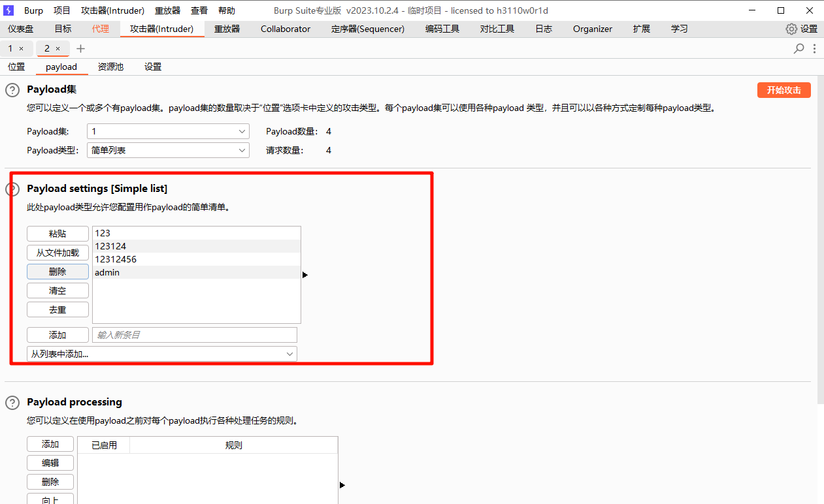This screenshot has height=504, width=824.
Task: Click arrow beside payload list
Action: click(305, 275)
